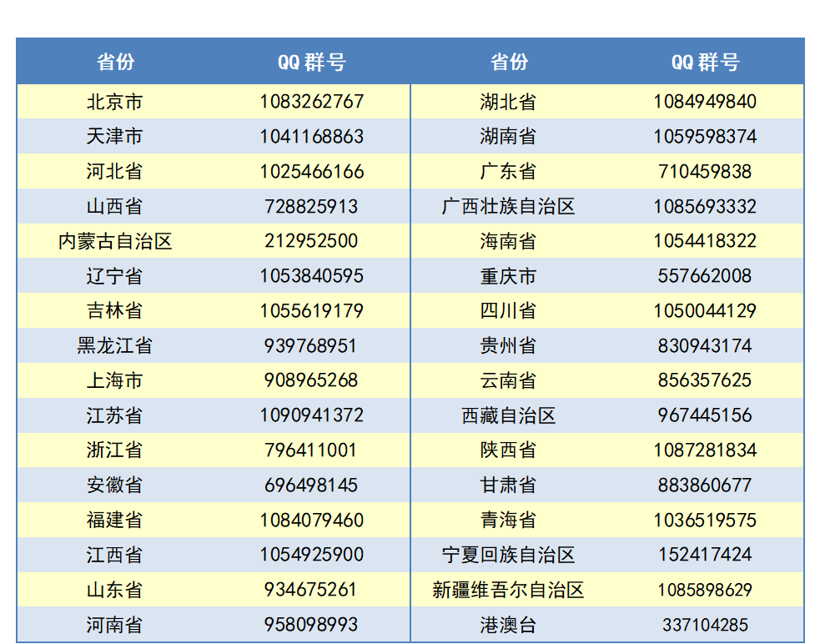This screenshot has height=644, width=820.
Task: Click the 内蒙古自治区 cell
Action: 115,241
